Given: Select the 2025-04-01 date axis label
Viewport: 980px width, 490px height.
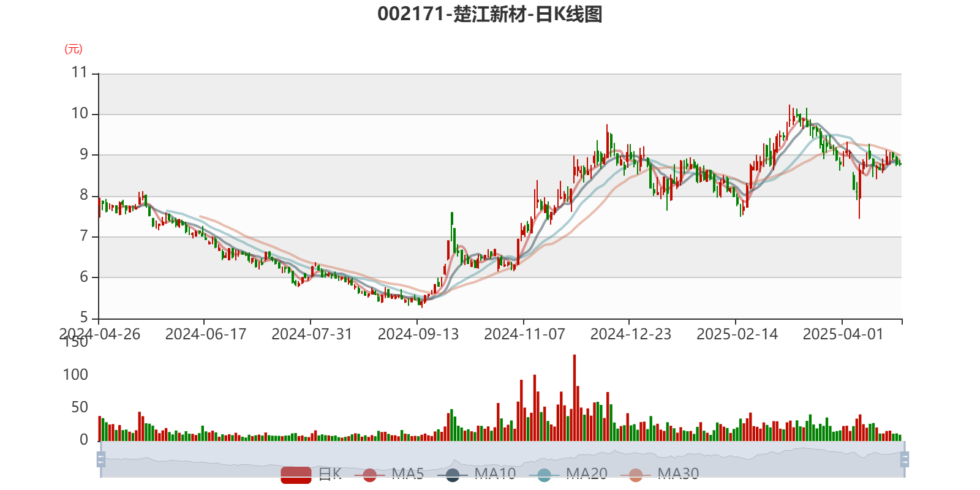Looking at the screenshot, I should tap(843, 334).
